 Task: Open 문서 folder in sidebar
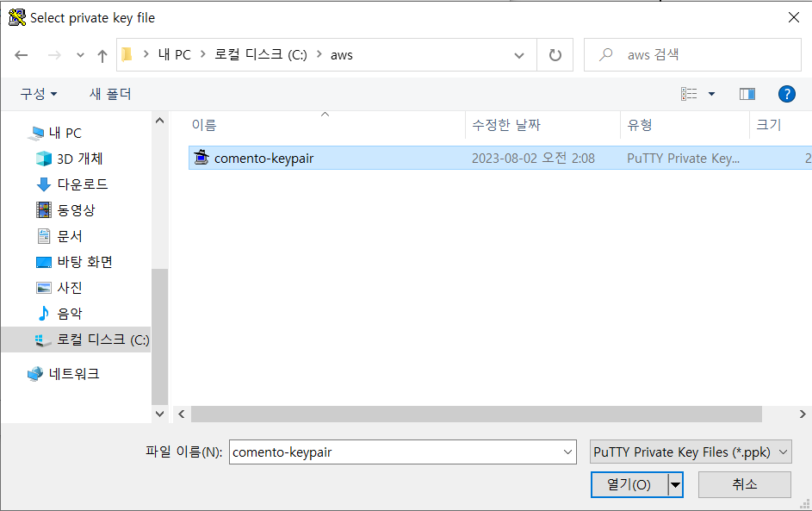point(70,236)
